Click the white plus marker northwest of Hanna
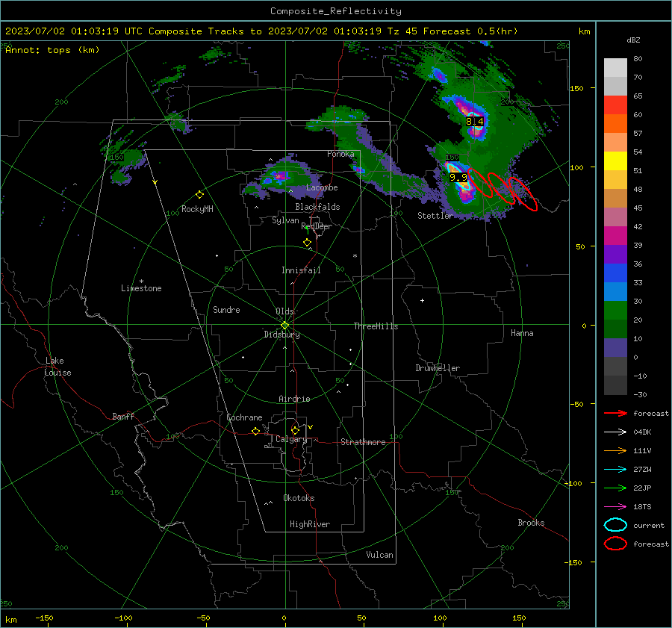Image resolution: width=672 pixels, height=628 pixels. [422, 300]
